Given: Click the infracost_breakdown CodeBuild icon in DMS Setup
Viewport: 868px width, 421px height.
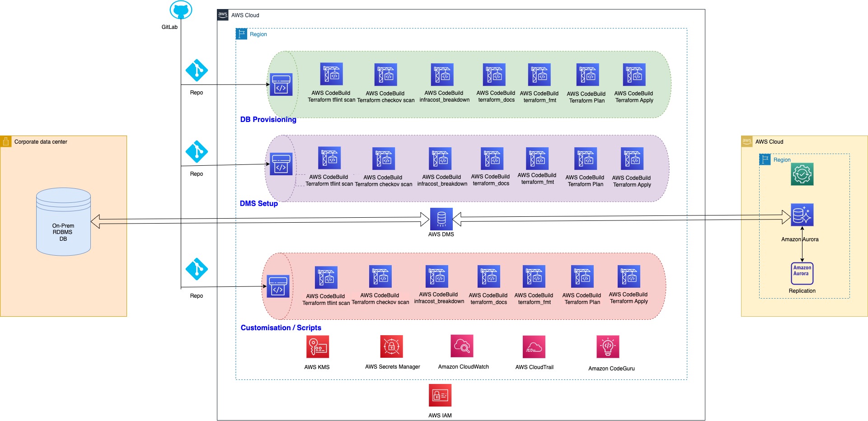Looking at the screenshot, I should (x=440, y=159).
